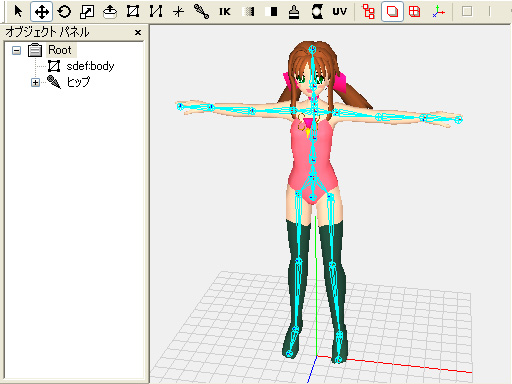Enable the IK tool
Viewport: 512px width, 384px height.
pos(225,12)
